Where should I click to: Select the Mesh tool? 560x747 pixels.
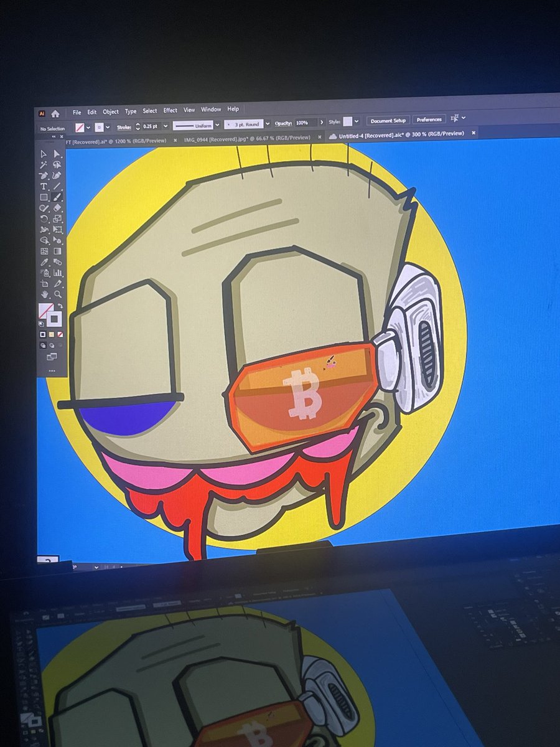pos(44,251)
